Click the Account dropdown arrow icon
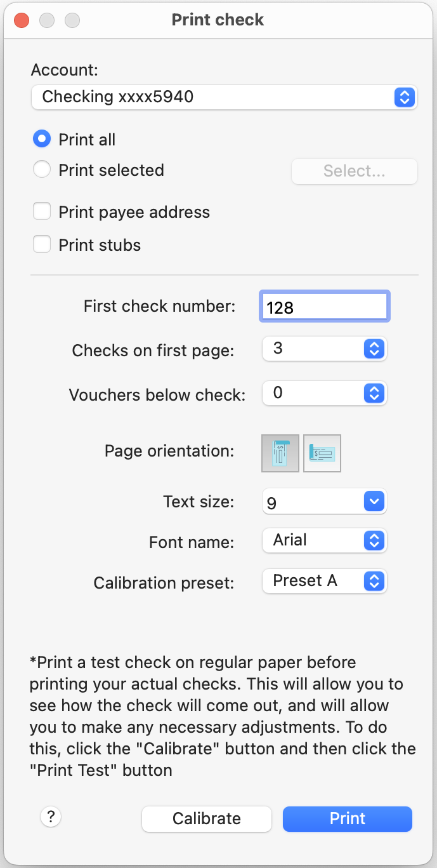The image size is (437, 868). [x=404, y=97]
